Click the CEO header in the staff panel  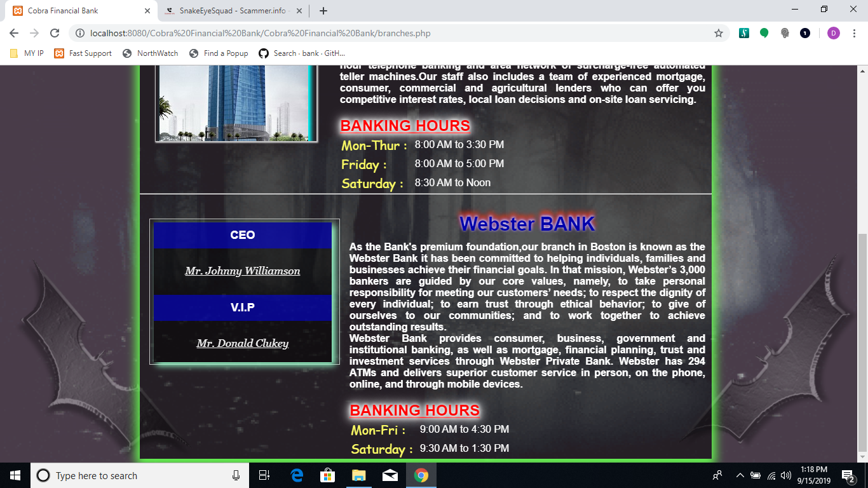(243, 235)
